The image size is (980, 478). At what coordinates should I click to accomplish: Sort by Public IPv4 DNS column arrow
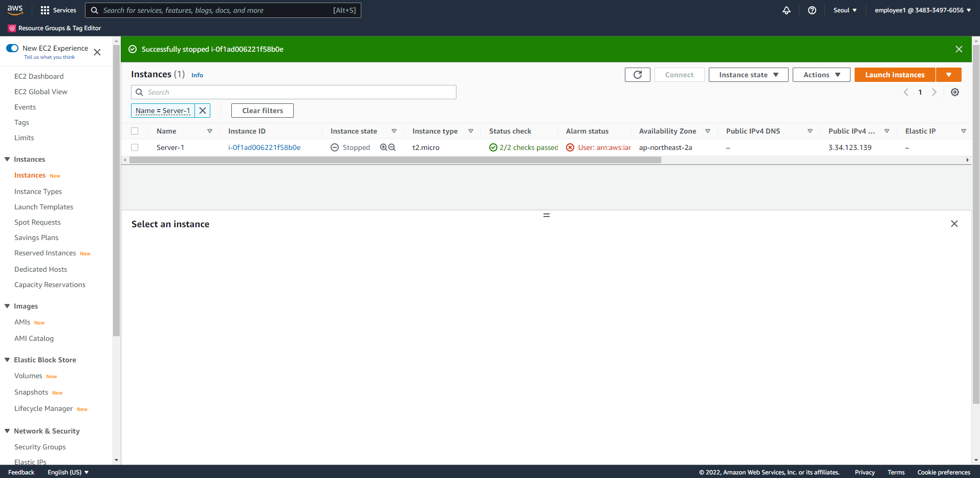810,131
